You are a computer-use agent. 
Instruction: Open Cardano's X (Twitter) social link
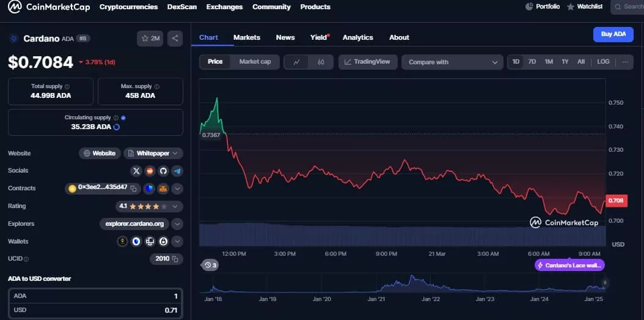point(136,171)
